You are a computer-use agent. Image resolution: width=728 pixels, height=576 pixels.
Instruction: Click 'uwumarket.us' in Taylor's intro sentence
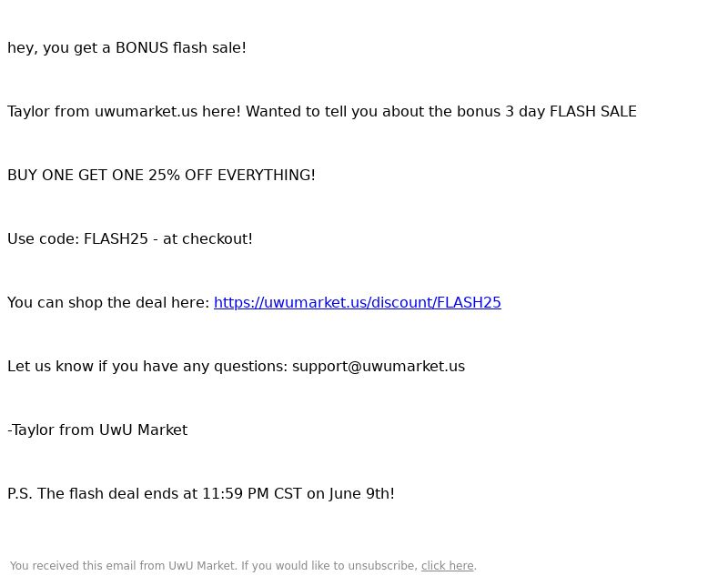pos(146,112)
